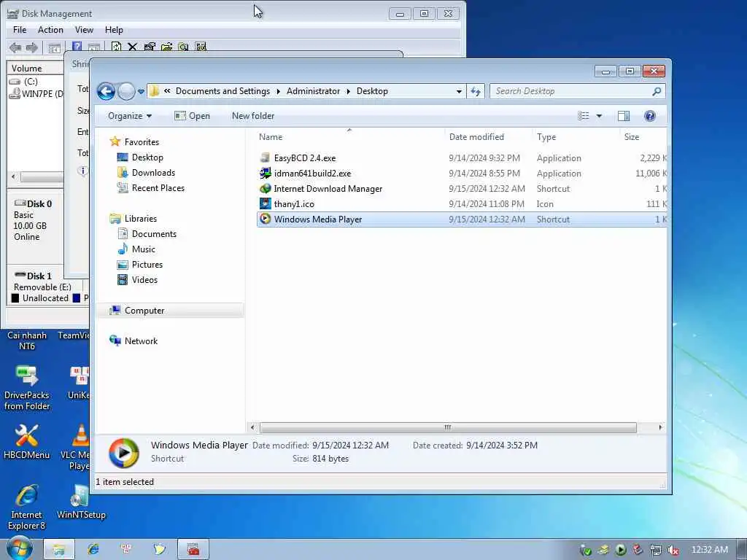Toggle the preview pane button
This screenshot has width=747, height=560.
[x=624, y=116]
